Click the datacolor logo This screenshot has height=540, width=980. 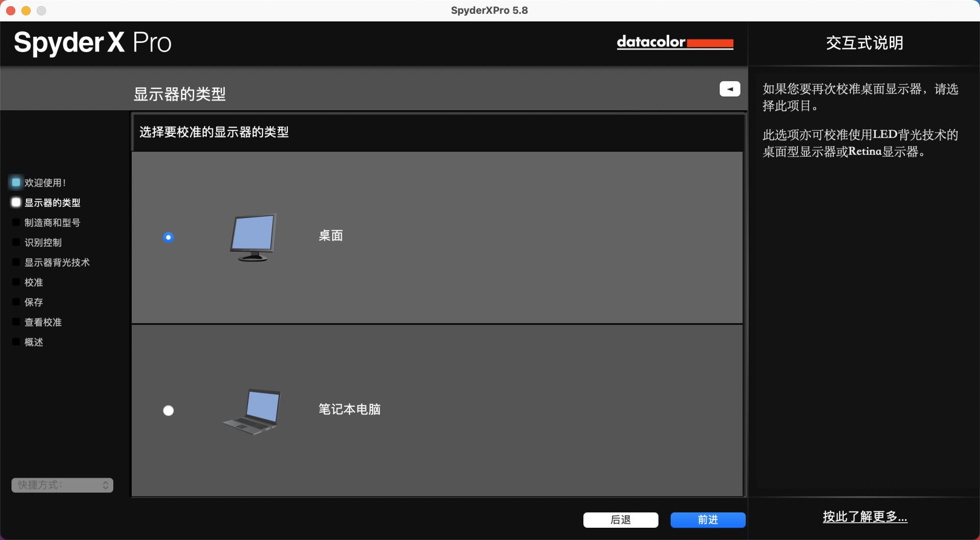point(675,42)
